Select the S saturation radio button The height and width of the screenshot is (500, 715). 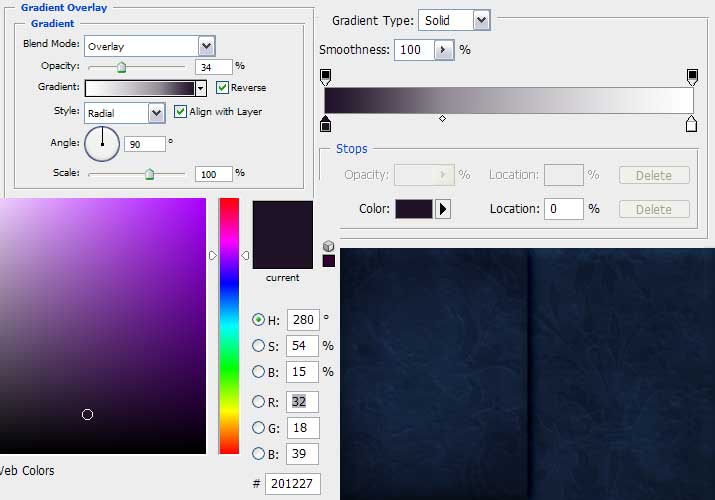point(259,346)
